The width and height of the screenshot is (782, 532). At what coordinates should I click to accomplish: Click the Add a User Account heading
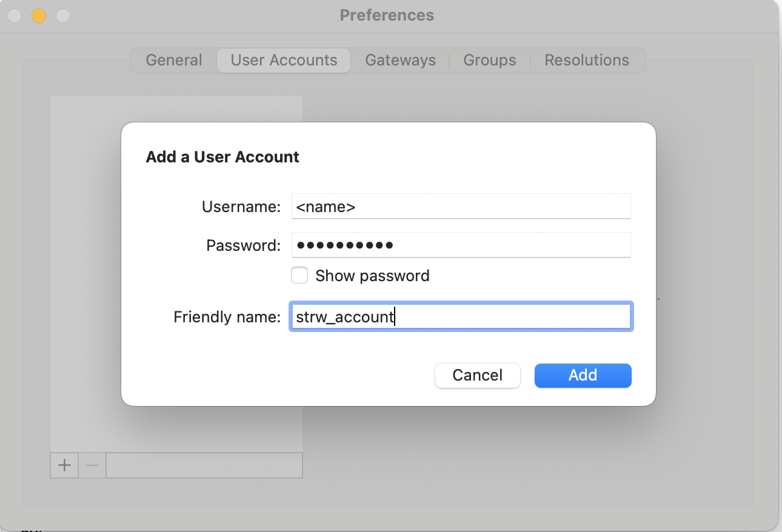click(x=222, y=157)
